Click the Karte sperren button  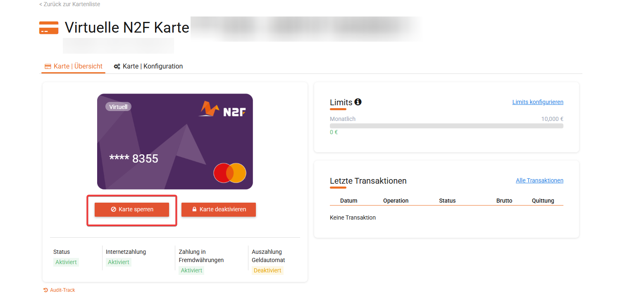click(132, 209)
